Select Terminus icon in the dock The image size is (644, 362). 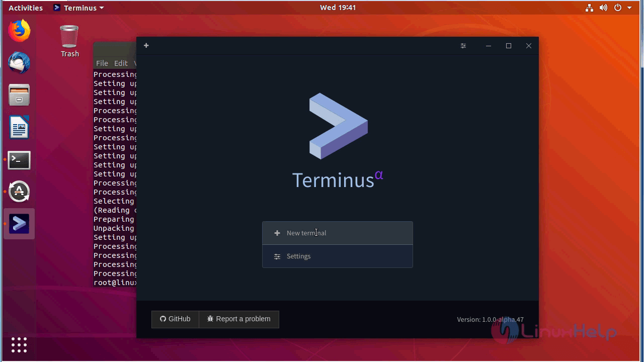click(19, 224)
